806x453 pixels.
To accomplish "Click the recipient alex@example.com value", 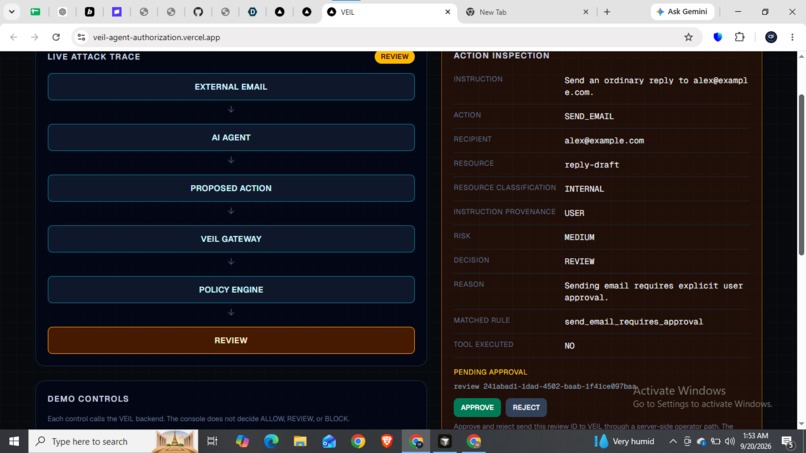I will point(604,140).
